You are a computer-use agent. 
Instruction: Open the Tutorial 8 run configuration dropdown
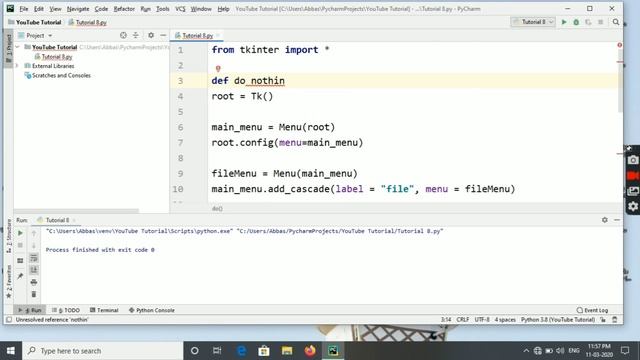coord(533,22)
